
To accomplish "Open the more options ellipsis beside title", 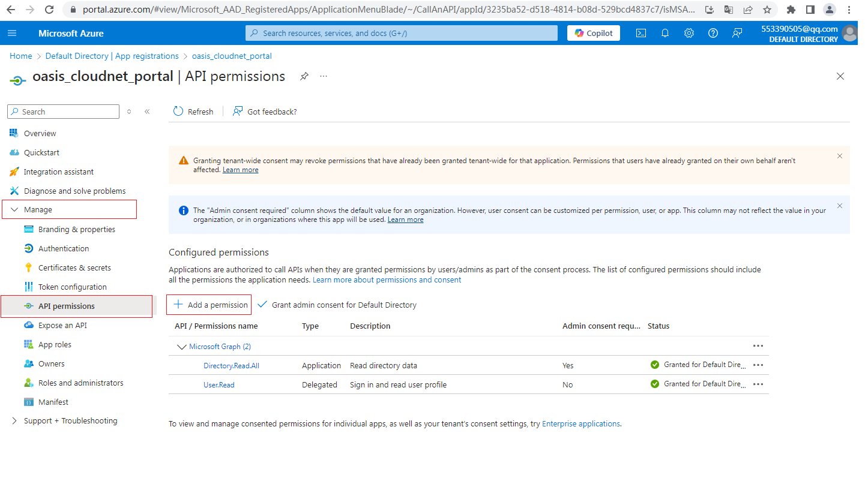I will 324,76.
